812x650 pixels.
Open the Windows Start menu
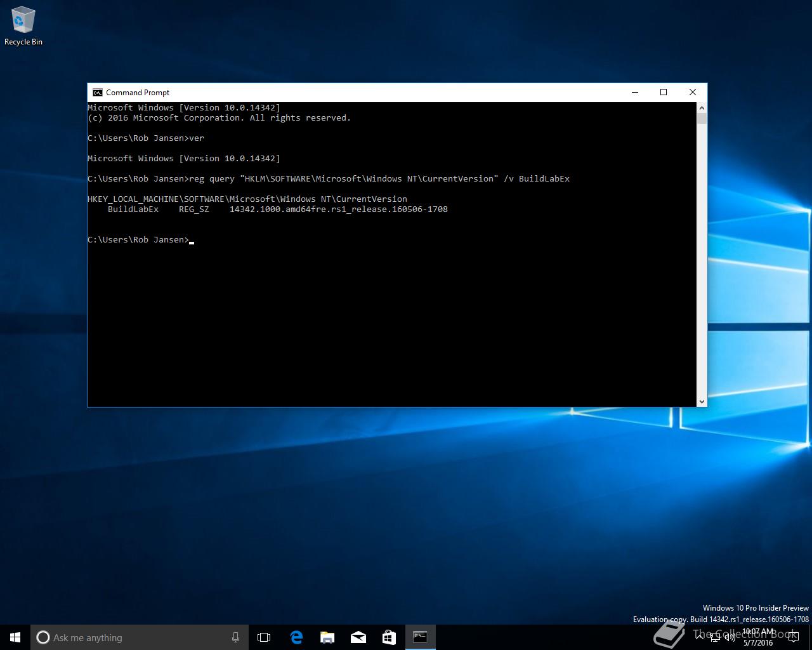point(15,637)
